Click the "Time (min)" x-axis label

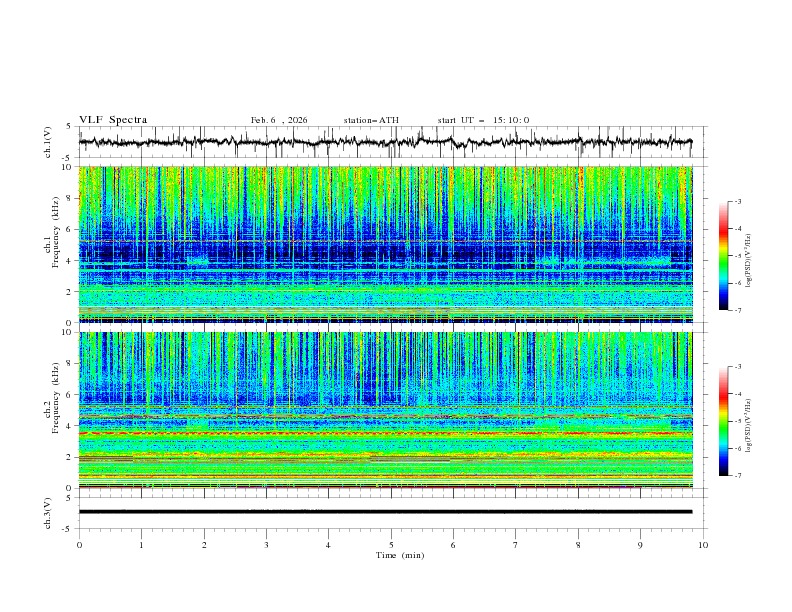pyautogui.click(x=400, y=555)
